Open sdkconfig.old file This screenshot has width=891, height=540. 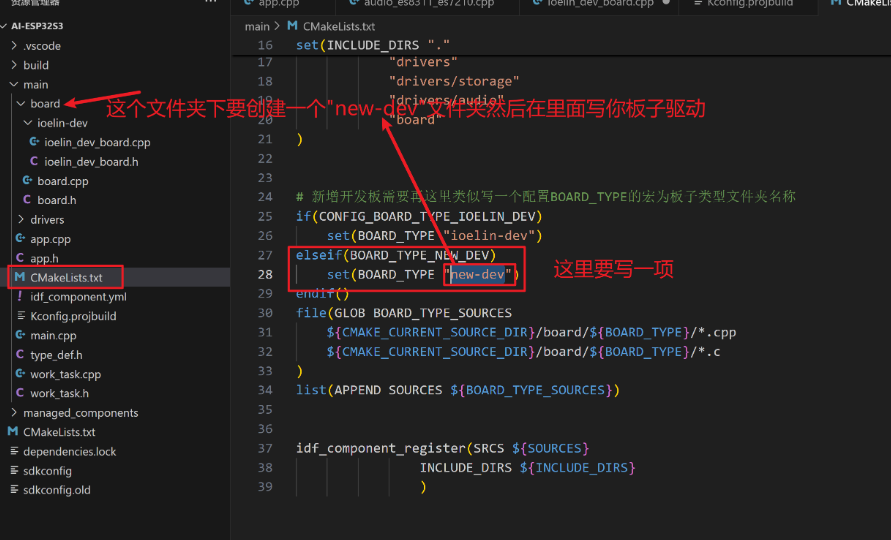point(57,490)
